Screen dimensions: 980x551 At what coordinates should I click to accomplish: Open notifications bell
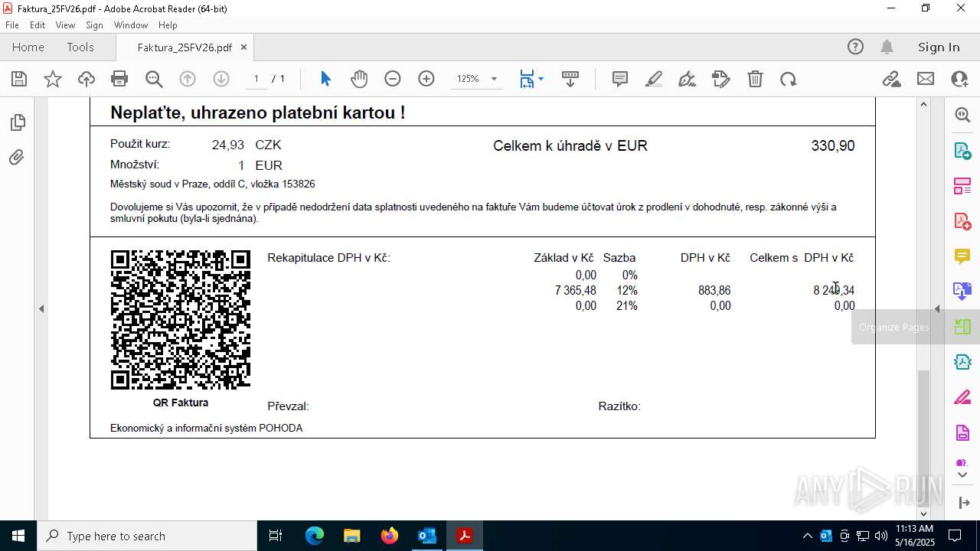click(x=887, y=47)
